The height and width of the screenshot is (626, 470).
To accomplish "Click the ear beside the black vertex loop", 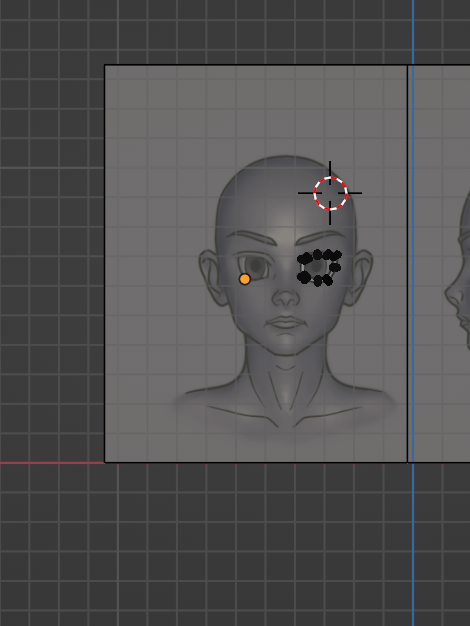I will 360,277.
